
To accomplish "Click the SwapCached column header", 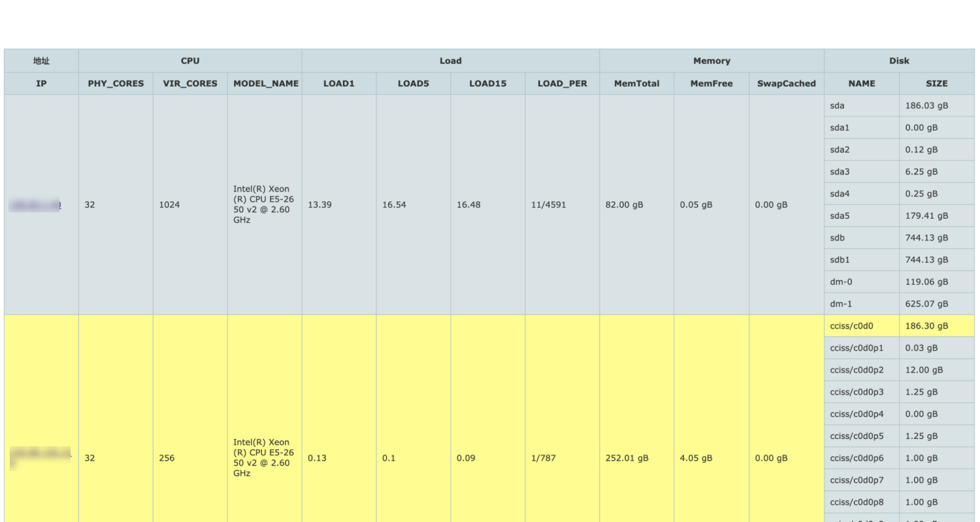I will [x=787, y=84].
